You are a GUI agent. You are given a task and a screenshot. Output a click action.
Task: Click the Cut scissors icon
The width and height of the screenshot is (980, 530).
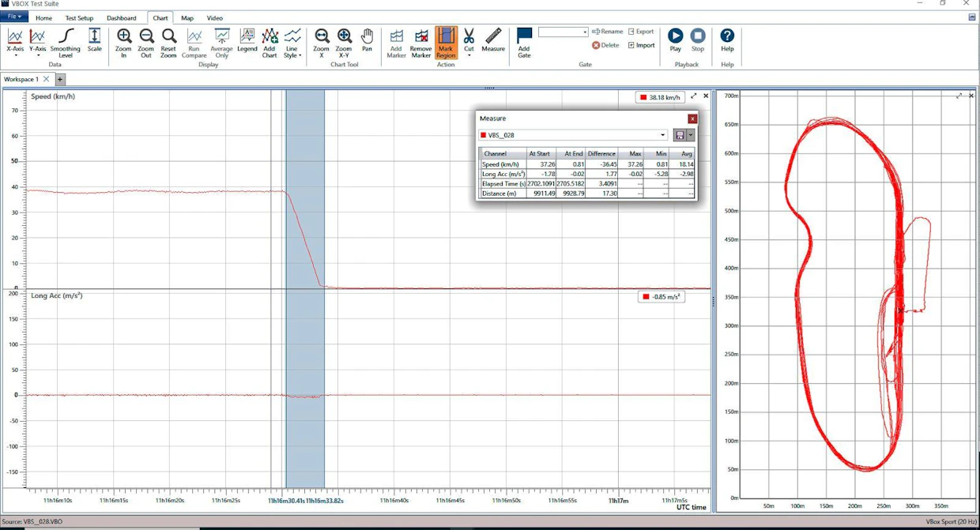click(469, 36)
